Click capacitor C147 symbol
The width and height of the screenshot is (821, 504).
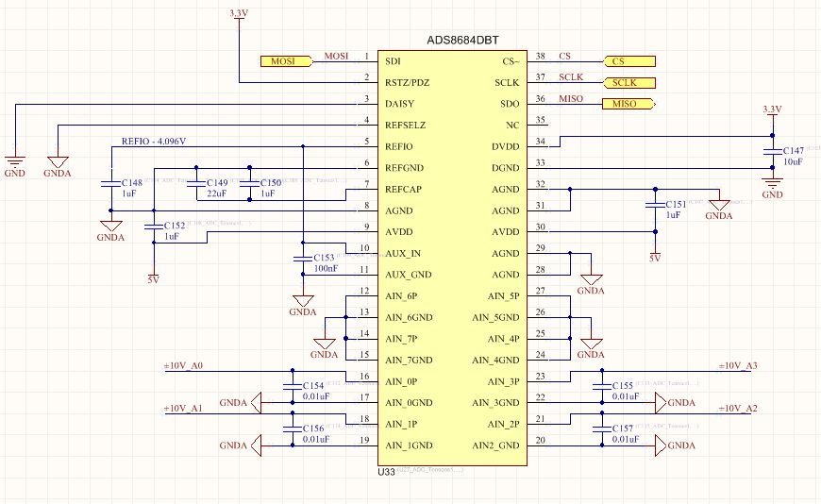[x=772, y=151]
